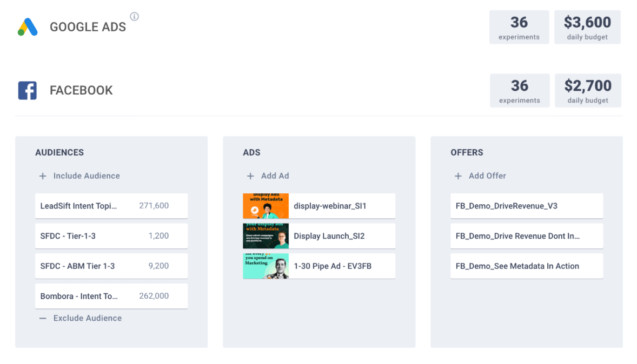637x364 pixels.
Task: Click the plus icon next to Add Offer
Action: (x=458, y=176)
